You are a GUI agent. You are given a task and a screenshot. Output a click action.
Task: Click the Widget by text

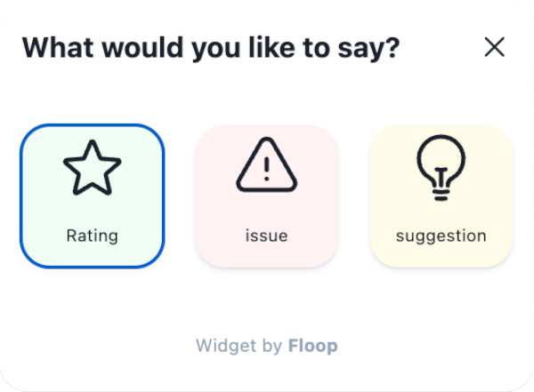coord(239,347)
